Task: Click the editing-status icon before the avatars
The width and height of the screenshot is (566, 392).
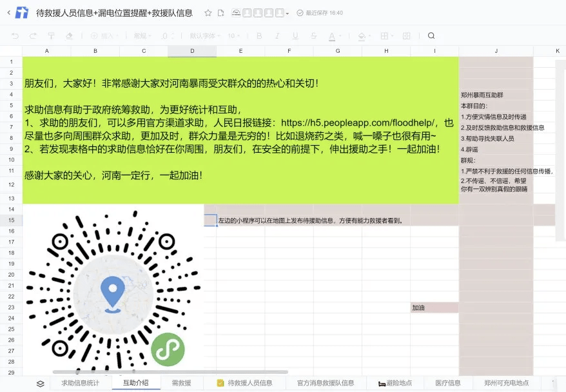Action: click(x=236, y=13)
